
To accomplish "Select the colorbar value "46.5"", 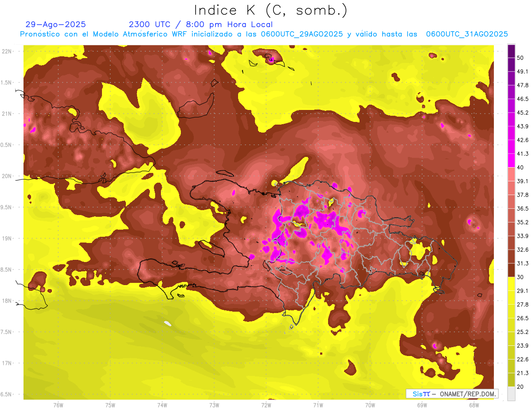I will tap(522, 99).
